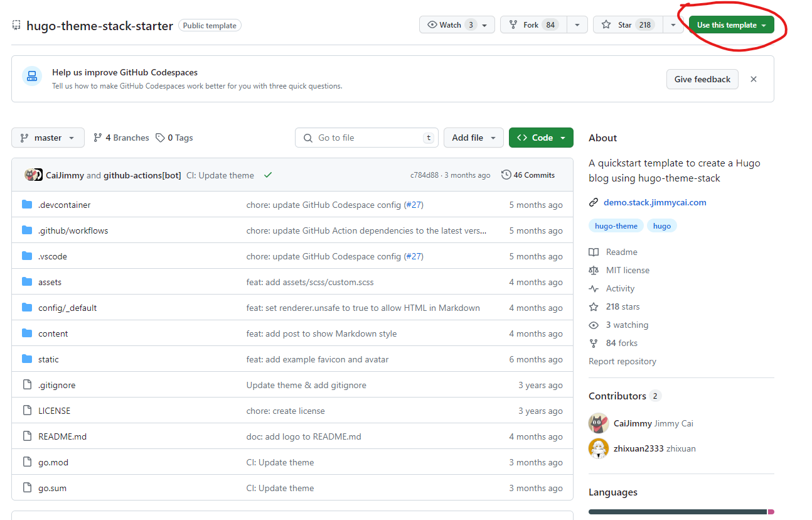This screenshot has height=520, width=812.
Task: Open the .gitignore file
Action: (x=56, y=385)
